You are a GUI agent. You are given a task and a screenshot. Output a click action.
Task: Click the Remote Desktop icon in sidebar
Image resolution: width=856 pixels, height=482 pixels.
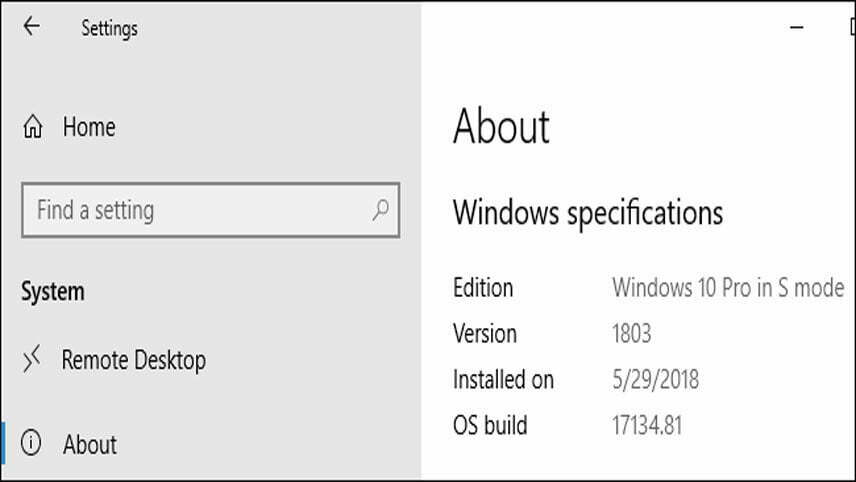pos(32,359)
